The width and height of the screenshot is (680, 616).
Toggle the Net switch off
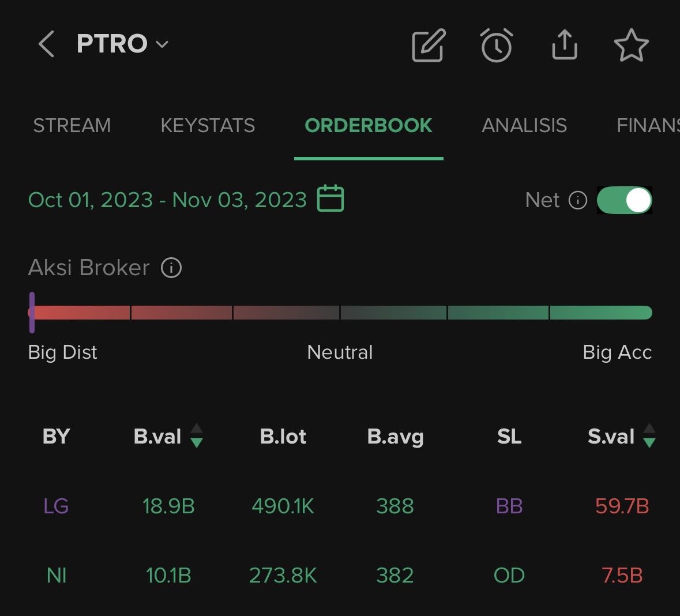pyautogui.click(x=624, y=200)
